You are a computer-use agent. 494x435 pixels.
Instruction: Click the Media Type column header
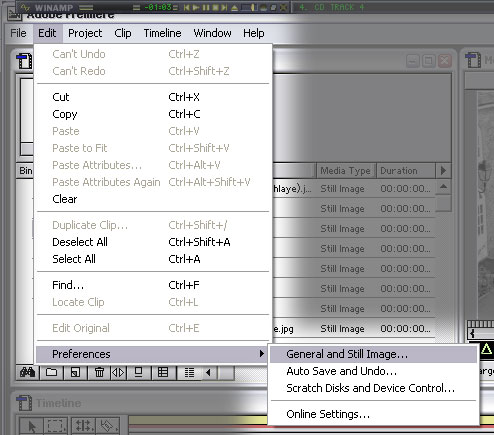pos(346,171)
